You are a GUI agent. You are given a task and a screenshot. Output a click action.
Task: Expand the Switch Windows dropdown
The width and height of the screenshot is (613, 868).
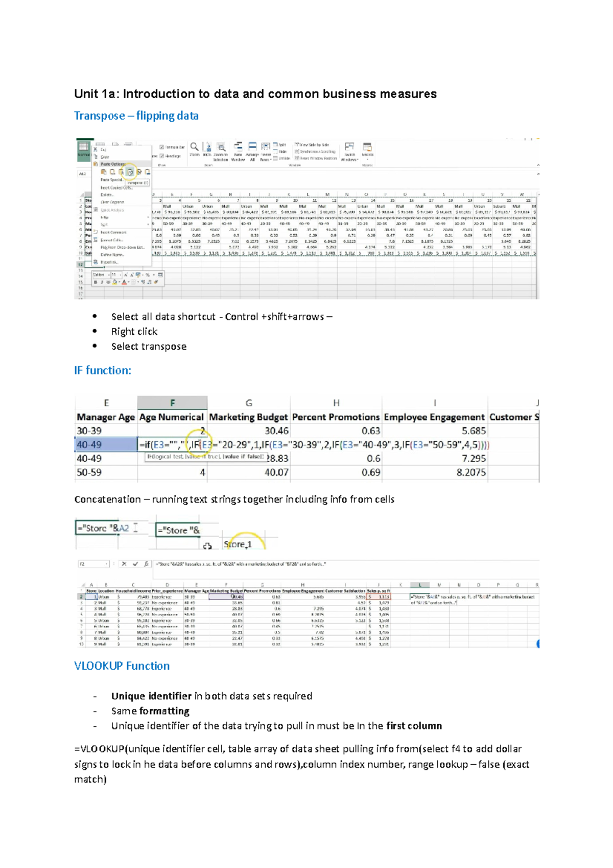coord(349,148)
